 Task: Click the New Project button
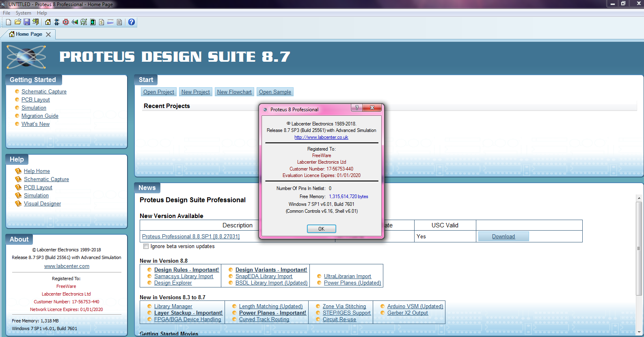click(x=196, y=92)
